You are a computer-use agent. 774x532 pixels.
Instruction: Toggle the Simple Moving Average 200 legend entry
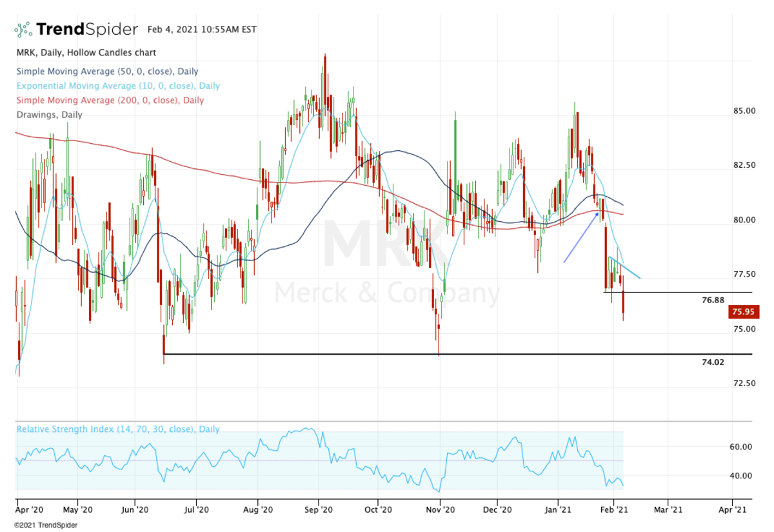pos(109,100)
